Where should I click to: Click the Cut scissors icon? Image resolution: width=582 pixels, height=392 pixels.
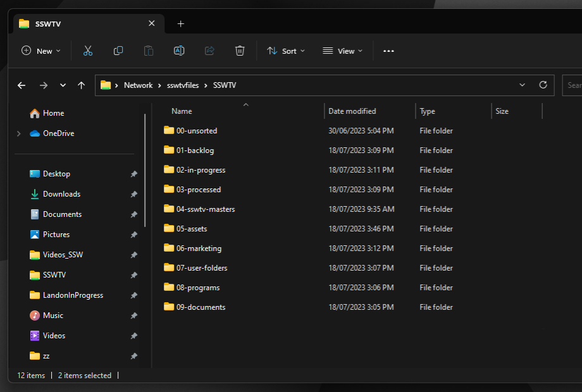coord(88,51)
